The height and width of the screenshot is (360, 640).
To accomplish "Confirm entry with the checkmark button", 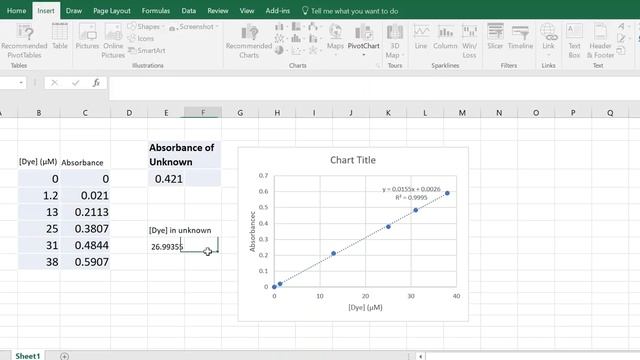I will (x=76, y=83).
